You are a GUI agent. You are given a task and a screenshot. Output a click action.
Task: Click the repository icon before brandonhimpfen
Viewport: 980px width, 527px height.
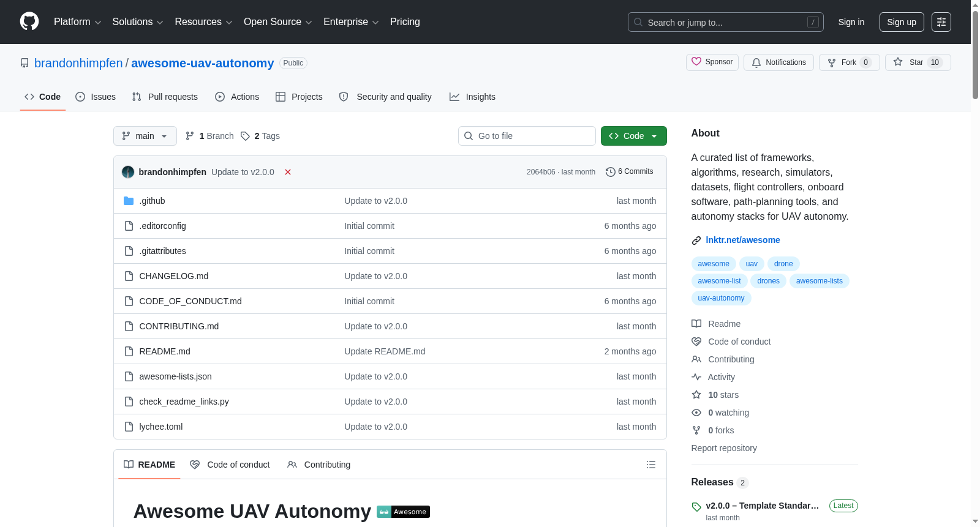click(24, 63)
